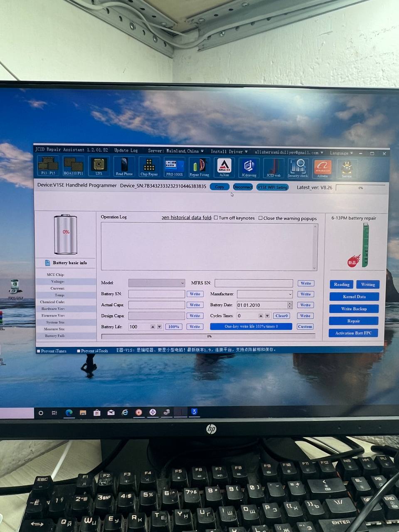The width and height of the screenshot is (399, 532).
Task: Open File Explorer from the taskbar
Action: tap(83, 412)
